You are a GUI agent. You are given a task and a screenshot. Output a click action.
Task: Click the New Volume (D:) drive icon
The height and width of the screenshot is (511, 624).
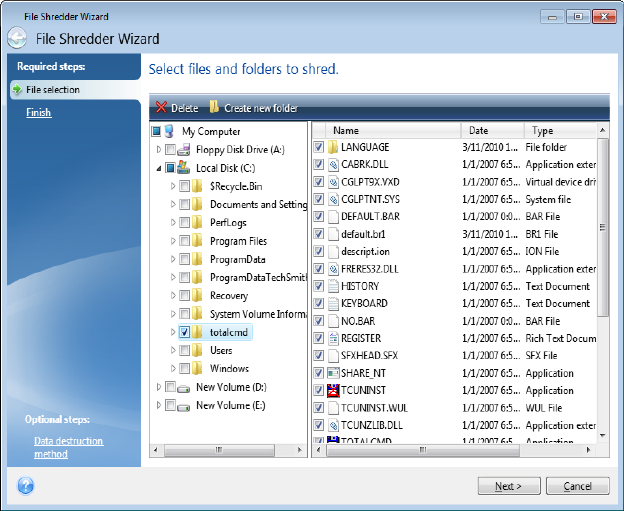pyautogui.click(x=183, y=388)
